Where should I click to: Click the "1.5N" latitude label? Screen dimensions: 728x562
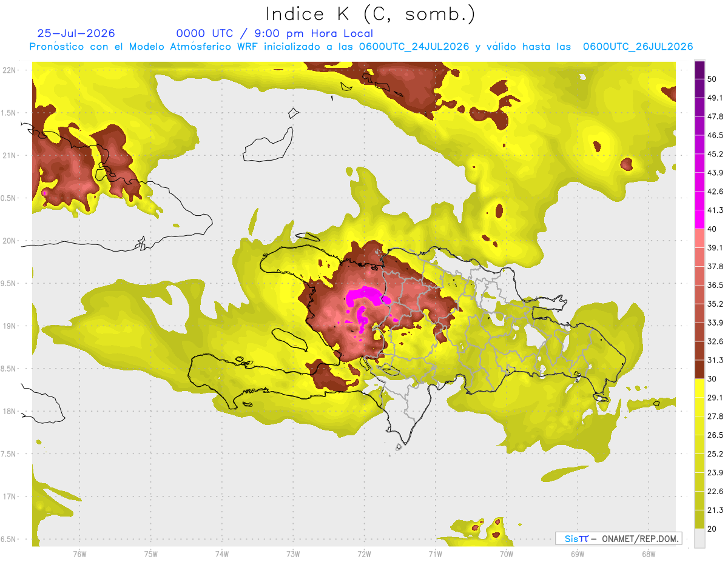tap(8, 113)
